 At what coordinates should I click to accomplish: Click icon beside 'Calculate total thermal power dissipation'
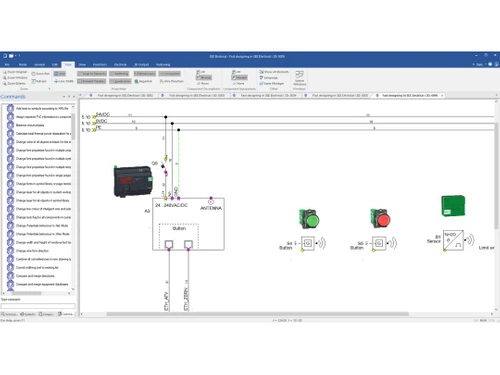point(10,134)
